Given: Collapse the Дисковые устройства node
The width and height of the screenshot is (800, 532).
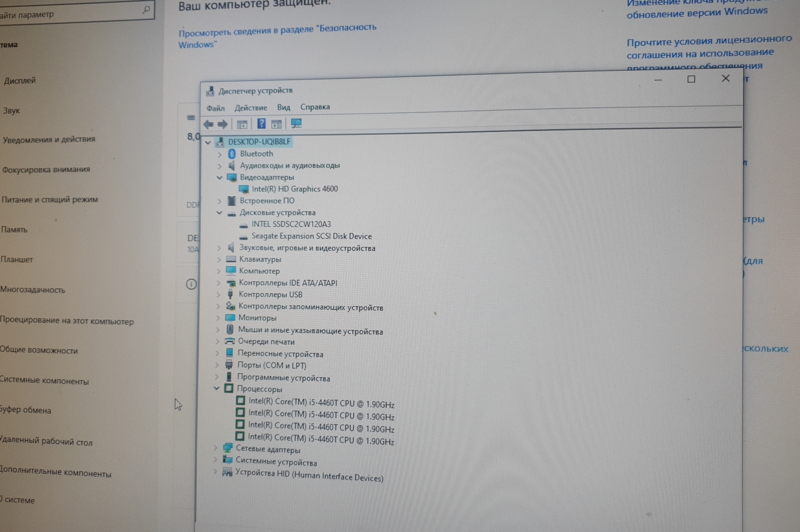Looking at the screenshot, I should point(220,213).
